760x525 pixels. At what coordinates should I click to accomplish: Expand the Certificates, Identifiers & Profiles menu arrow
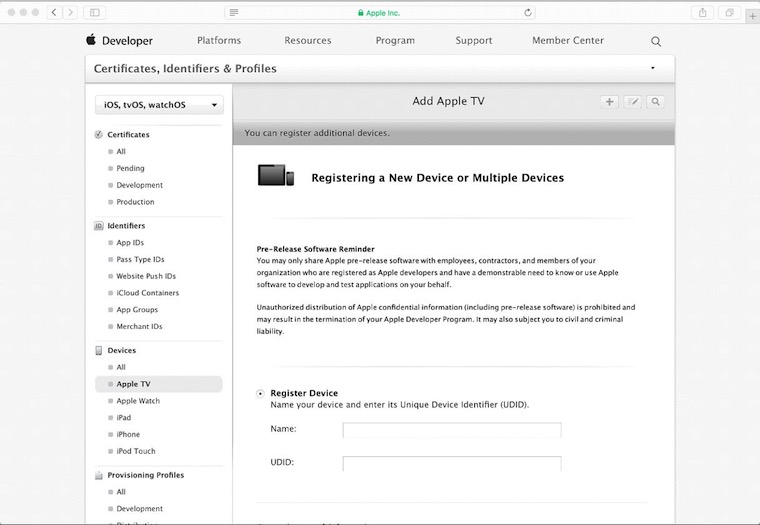653,68
